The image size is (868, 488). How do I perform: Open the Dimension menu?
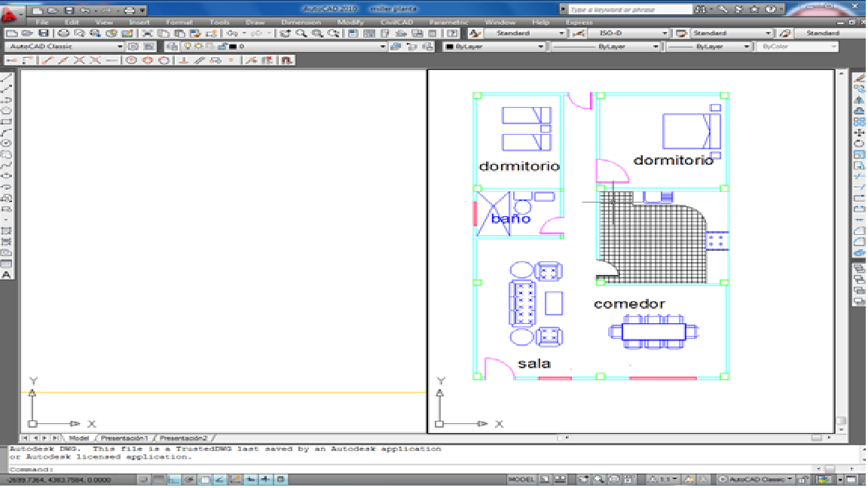click(301, 22)
